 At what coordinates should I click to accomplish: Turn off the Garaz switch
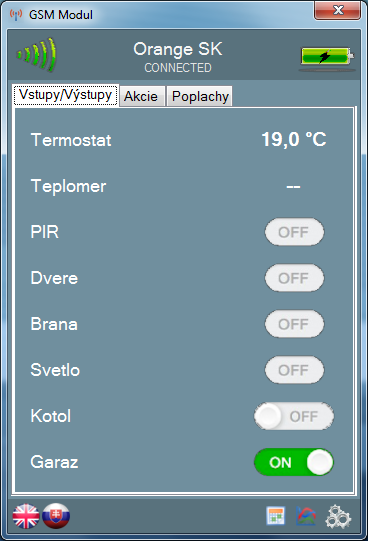point(294,462)
